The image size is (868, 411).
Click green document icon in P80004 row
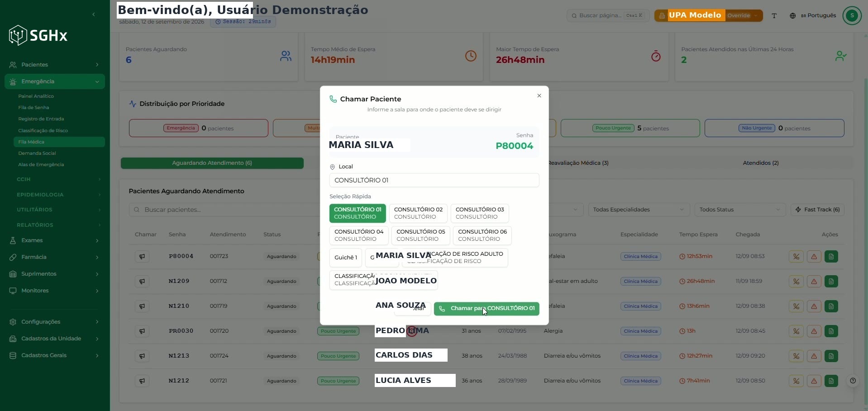coord(831,257)
